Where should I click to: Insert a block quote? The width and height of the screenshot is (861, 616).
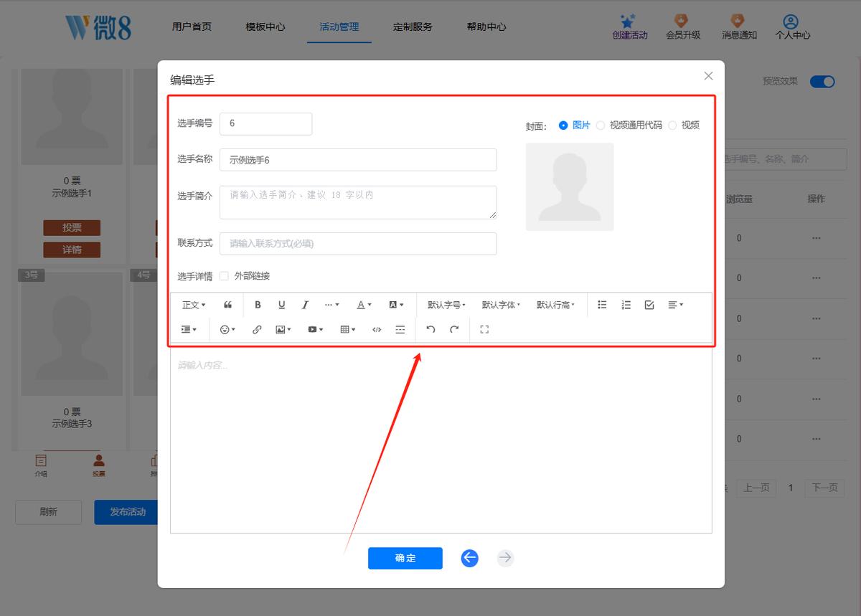click(x=228, y=305)
